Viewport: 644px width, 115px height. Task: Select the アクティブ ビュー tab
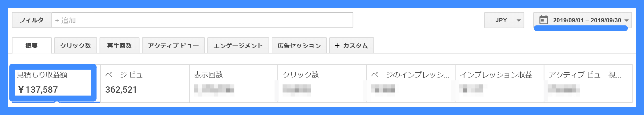coord(173,45)
